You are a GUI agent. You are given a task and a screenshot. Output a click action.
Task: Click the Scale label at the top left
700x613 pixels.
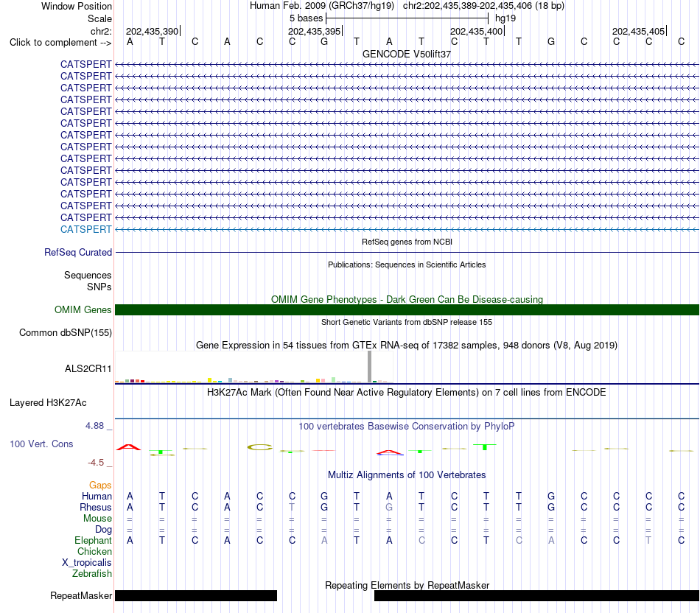99,18
